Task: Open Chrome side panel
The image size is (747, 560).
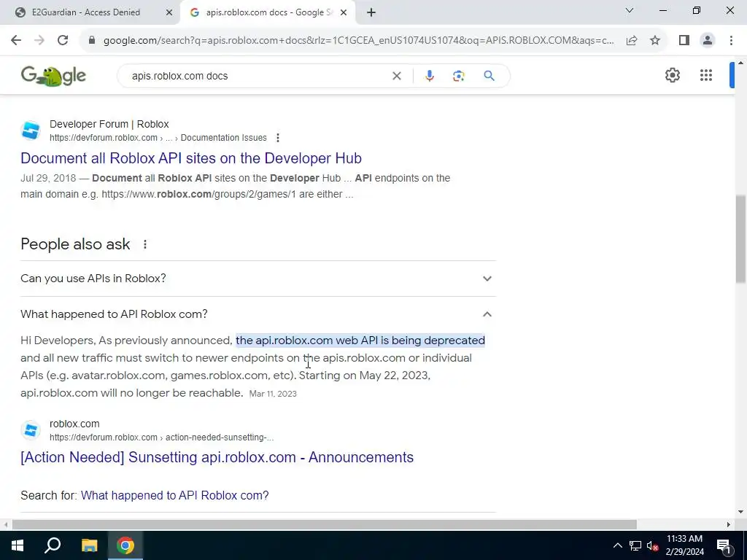Action: pos(684,41)
